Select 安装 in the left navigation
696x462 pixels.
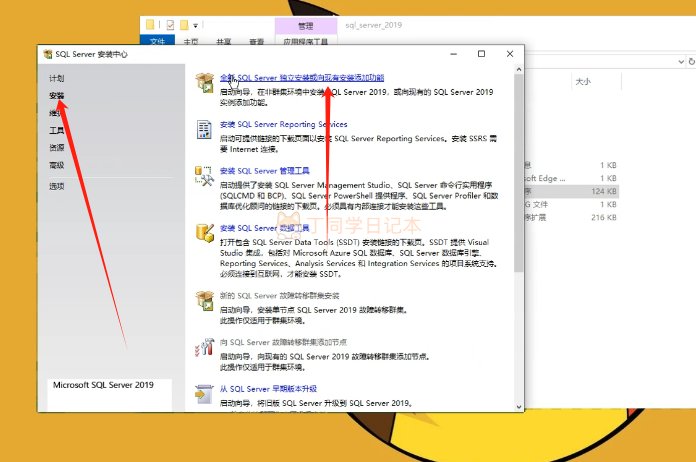point(57,96)
